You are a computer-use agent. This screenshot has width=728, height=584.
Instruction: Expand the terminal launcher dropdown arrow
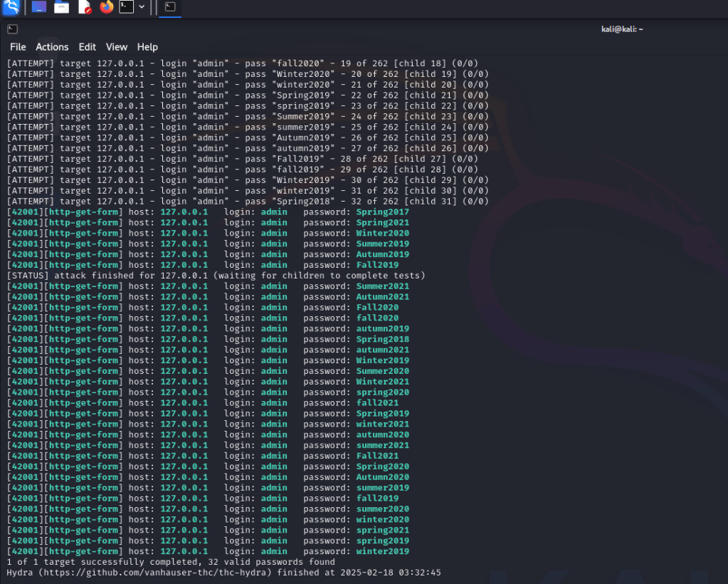[142, 8]
